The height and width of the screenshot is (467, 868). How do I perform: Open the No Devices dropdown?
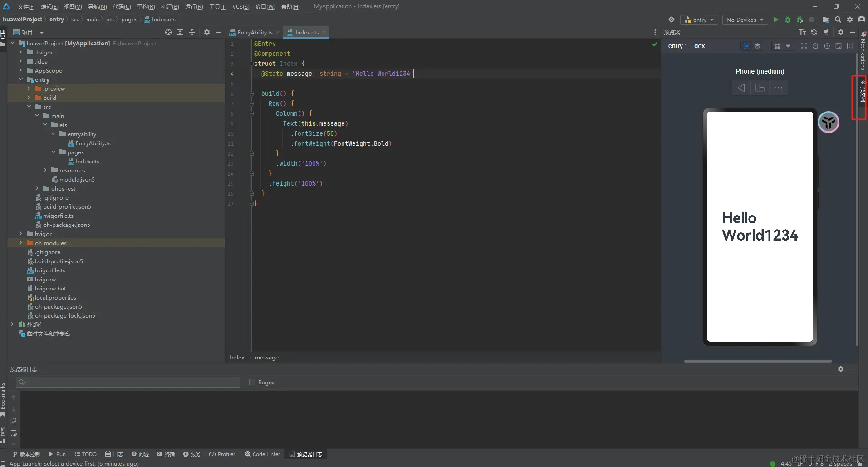coord(744,20)
